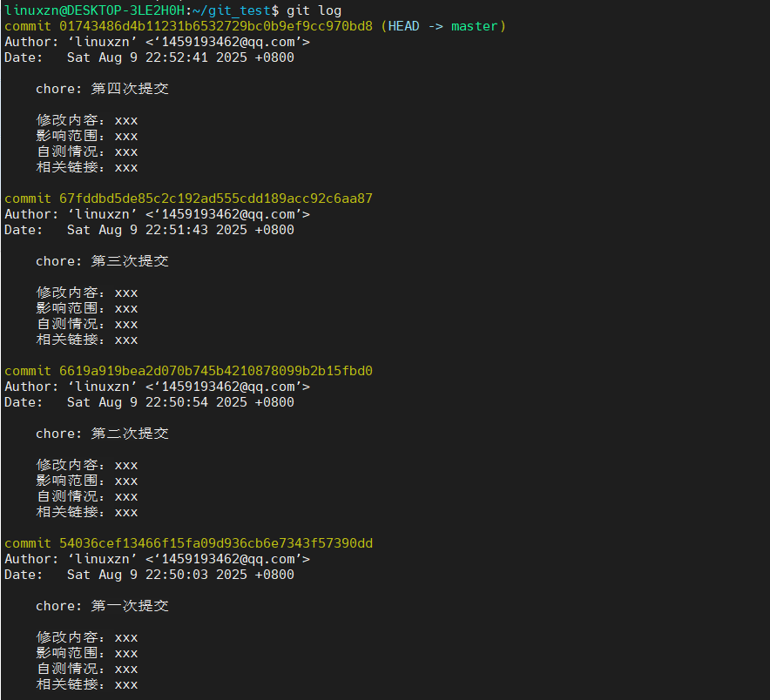
Task: Click the 'chore: 第一次提交' commit message
Action: coord(102,606)
